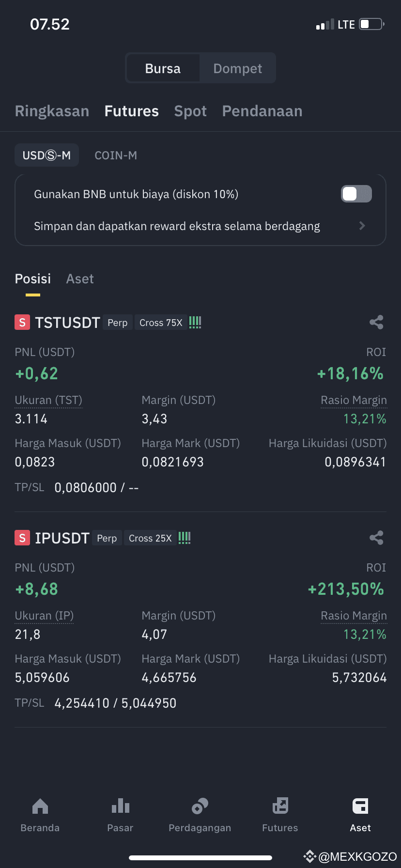Open the Pasar markets icon

[120, 806]
